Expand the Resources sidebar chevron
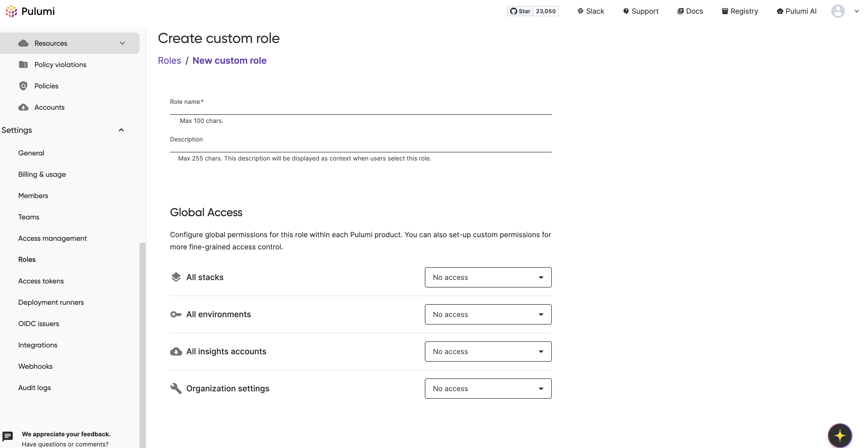Screen dimensions: 868x448 [122, 43]
